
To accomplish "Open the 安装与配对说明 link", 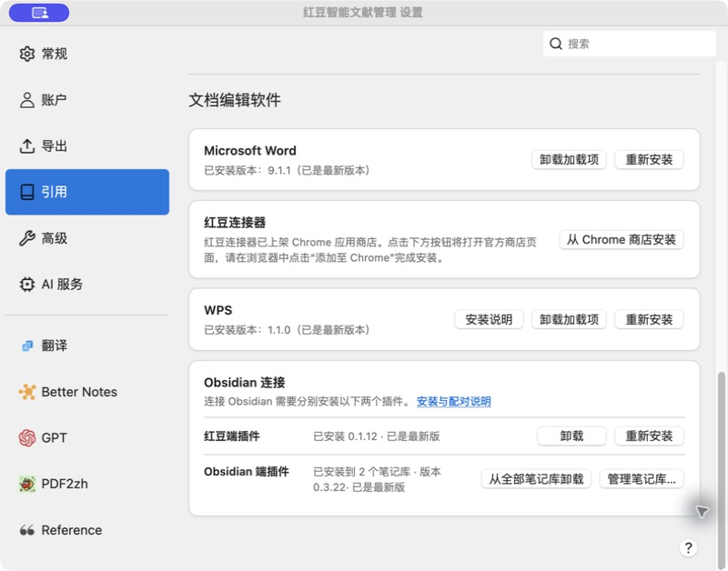I will [453, 401].
